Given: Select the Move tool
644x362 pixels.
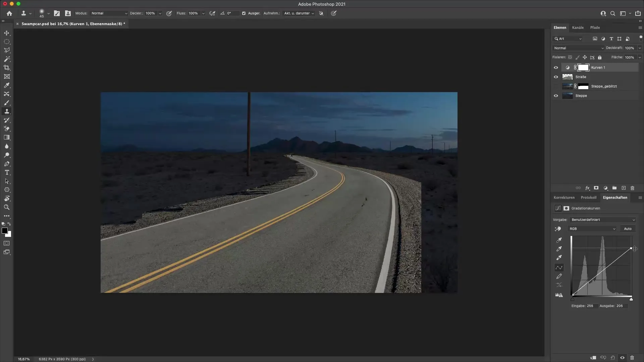Looking at the screenshot, I should click(x=7, y=33).
